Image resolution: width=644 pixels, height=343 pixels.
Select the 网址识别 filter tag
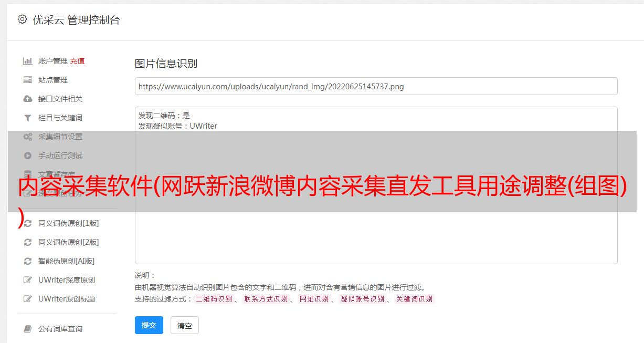(x=314, y=299)
